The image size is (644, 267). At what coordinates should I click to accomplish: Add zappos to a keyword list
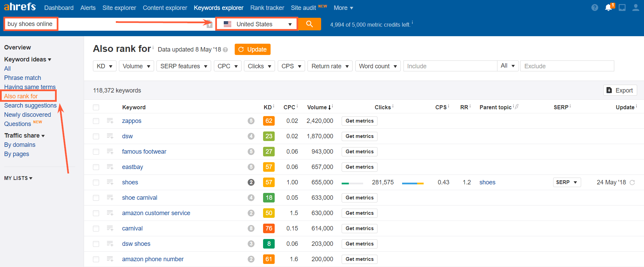[x=110, y=121]
